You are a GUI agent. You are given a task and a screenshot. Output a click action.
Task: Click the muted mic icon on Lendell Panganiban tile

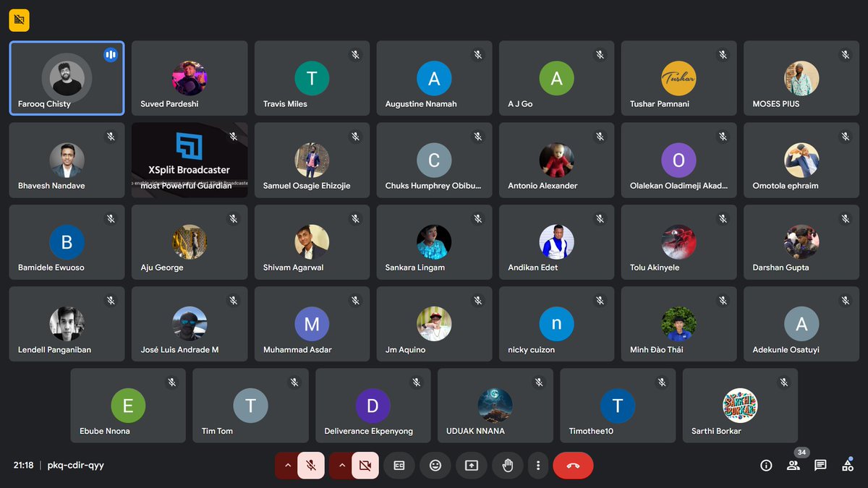pyautogui.click(x=111, y=300)
